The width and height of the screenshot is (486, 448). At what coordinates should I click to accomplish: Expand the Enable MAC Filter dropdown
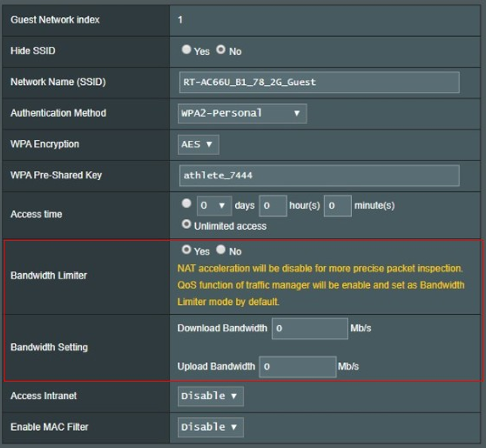(x=210, y=427)
